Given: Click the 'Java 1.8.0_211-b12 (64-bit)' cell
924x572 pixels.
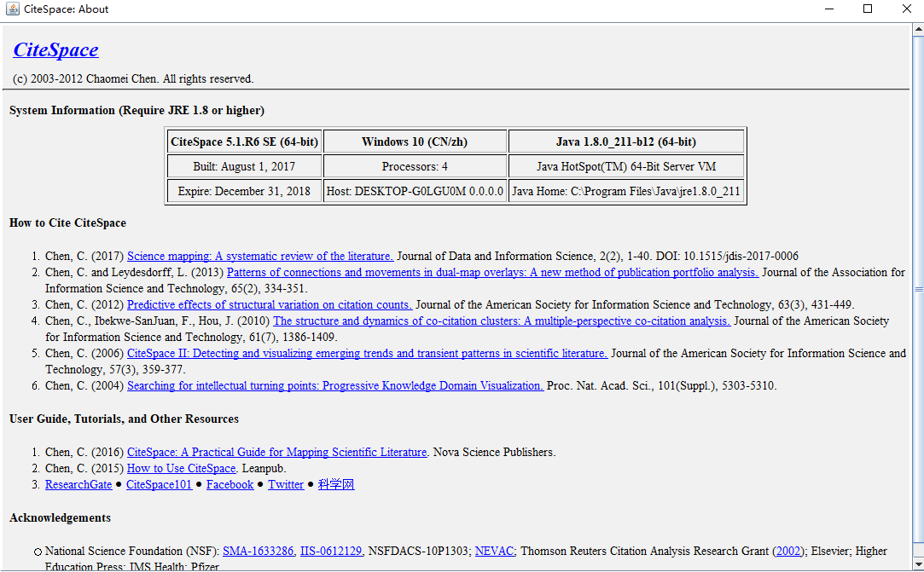Looking at the screenshot, I should coord(626,142).
